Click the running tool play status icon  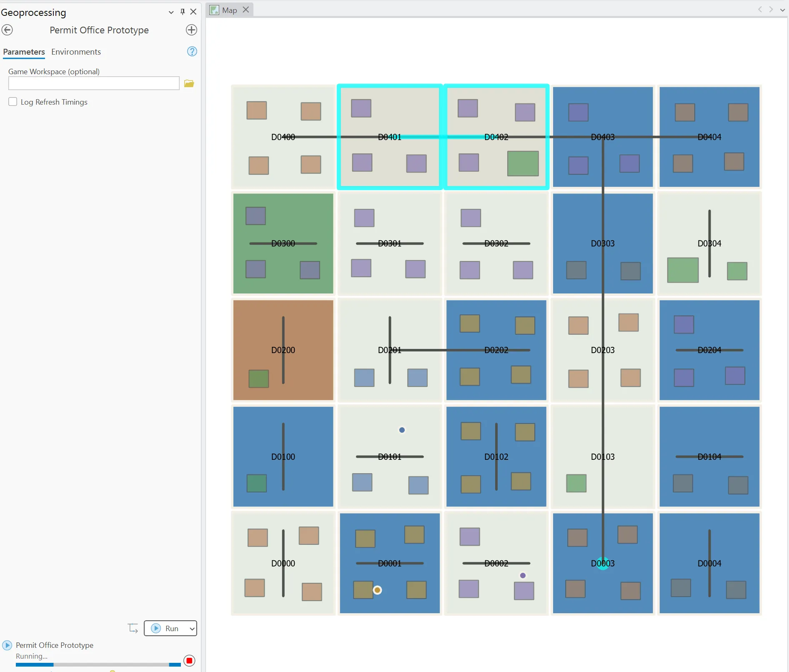tap(7, 645)
